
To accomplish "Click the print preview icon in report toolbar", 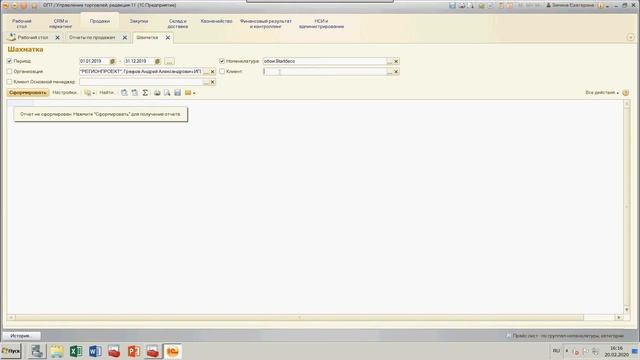I will click(167, 93).
